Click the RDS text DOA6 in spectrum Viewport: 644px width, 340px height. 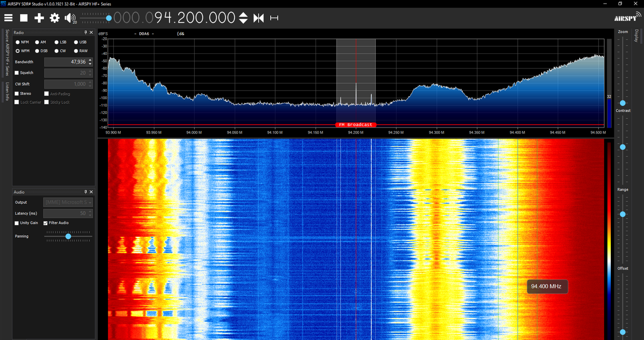pos(144,34)
